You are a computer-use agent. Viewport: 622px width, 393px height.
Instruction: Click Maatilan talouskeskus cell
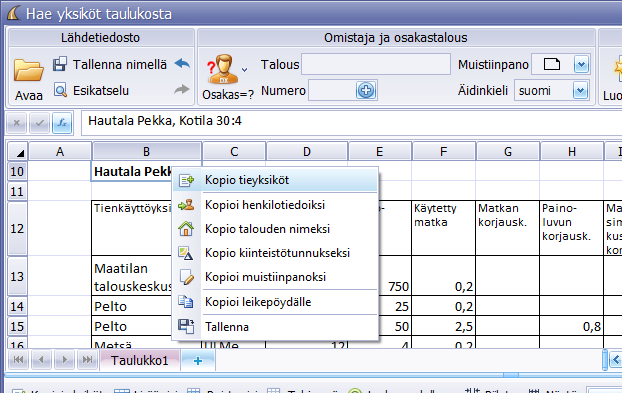point(132,276)
